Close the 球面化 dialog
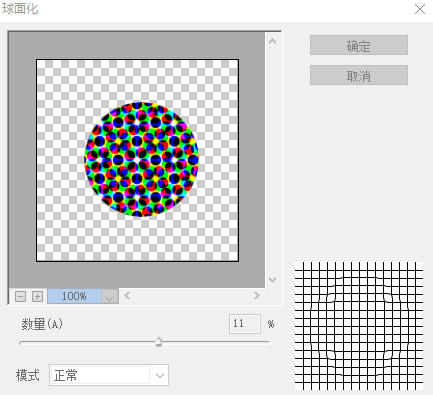The height and width of the screenshot is (395, 433). (x=420, y=9)
